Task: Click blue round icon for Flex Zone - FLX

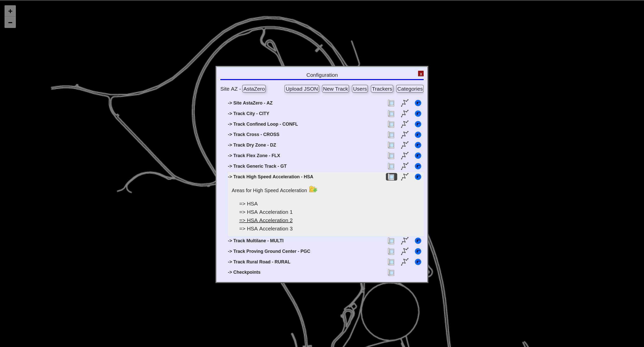Action: point(418,156)
